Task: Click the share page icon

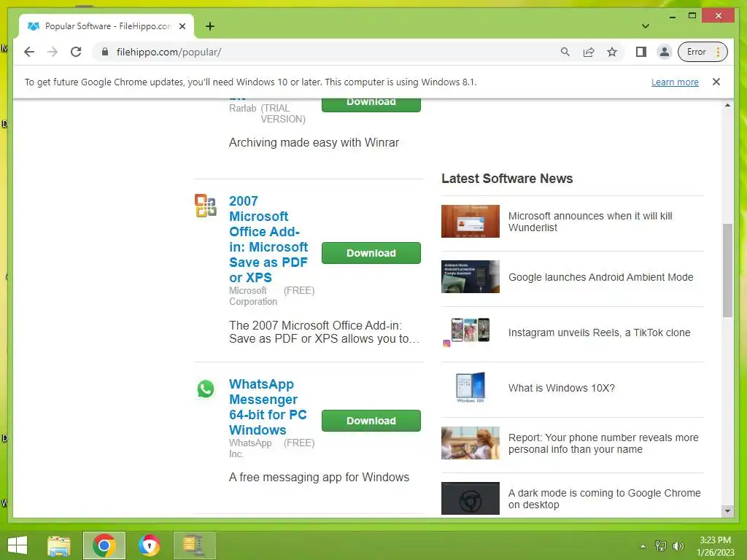Action: [x=589, y=52]
